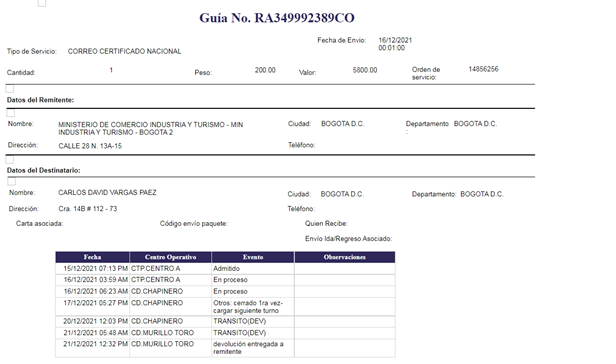Click the recipient address Cra. 14B # 112 - 73

(88, 209)
